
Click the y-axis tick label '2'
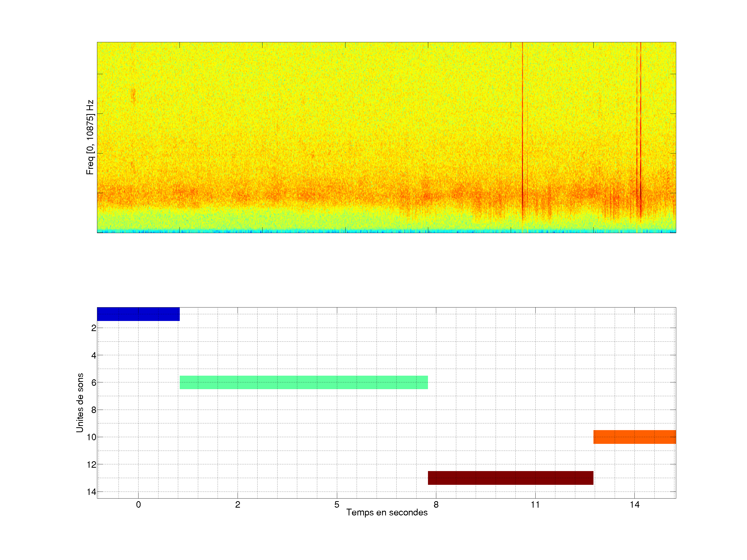pyautogui.click(x=94, y=328)
